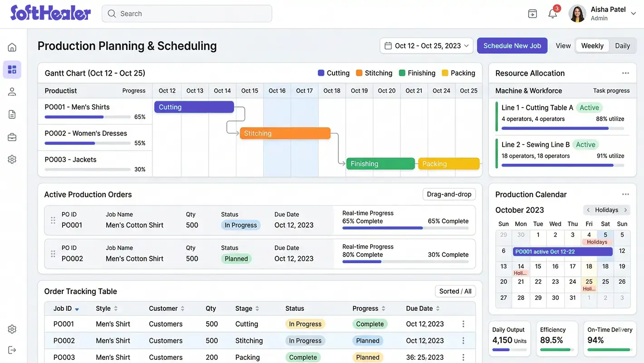The image size is (644, 363).
Task: Switch to the Weekly view toggle
Action: (x=592, y=45)
